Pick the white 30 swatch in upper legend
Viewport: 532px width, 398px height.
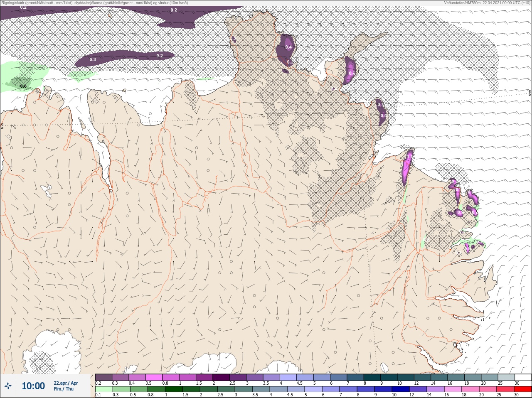[x=523, y=377]
